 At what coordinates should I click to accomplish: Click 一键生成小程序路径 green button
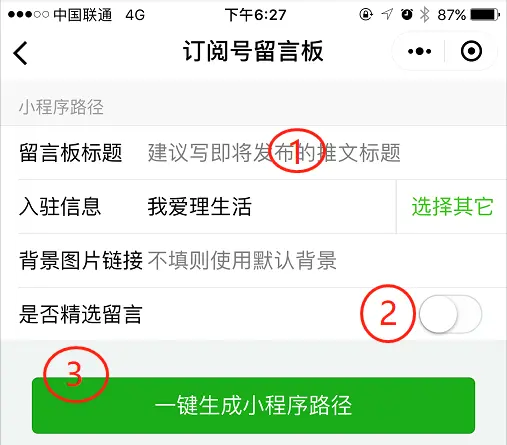(x=253, y=405)
